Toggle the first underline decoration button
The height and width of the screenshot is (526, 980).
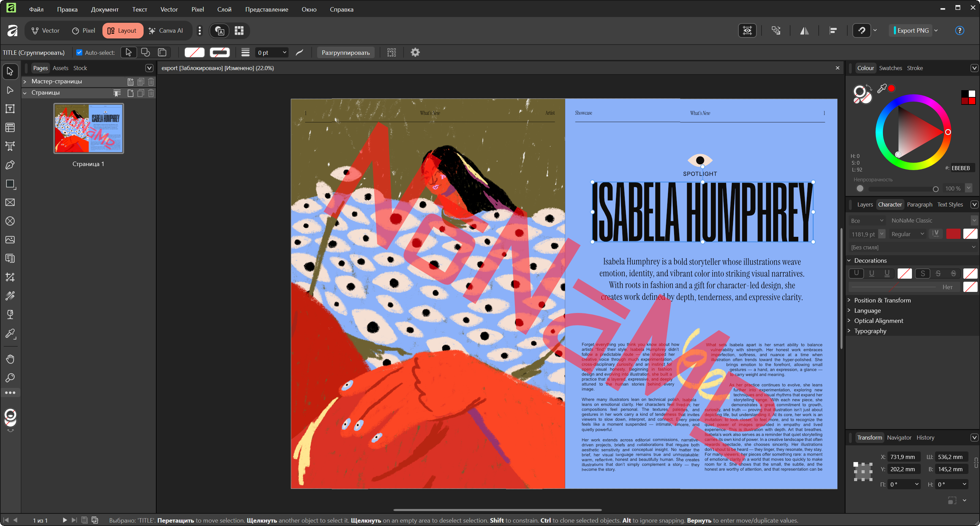[x=856, y=273]
